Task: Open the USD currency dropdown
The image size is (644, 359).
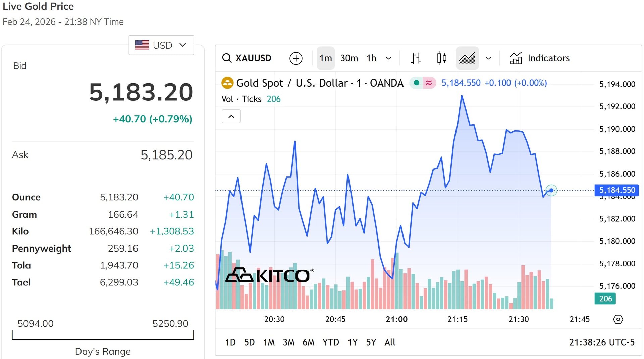Action: (x=161, y=45)
